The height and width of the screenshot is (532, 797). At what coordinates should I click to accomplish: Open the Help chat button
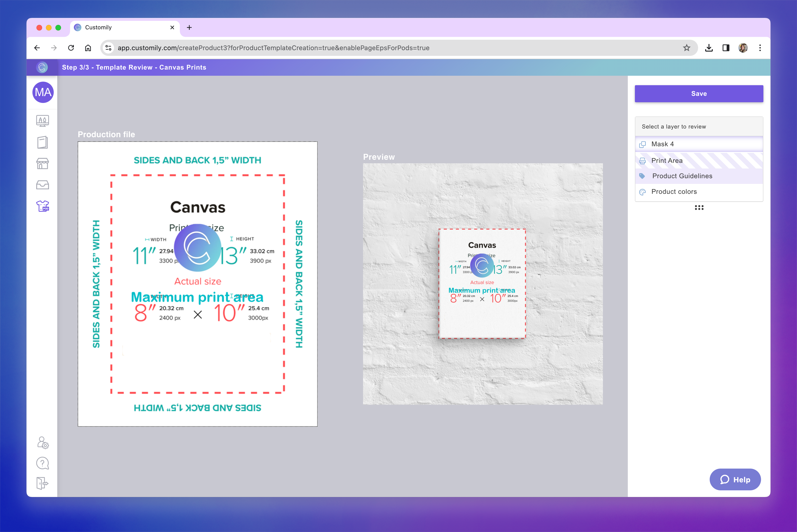735,479
